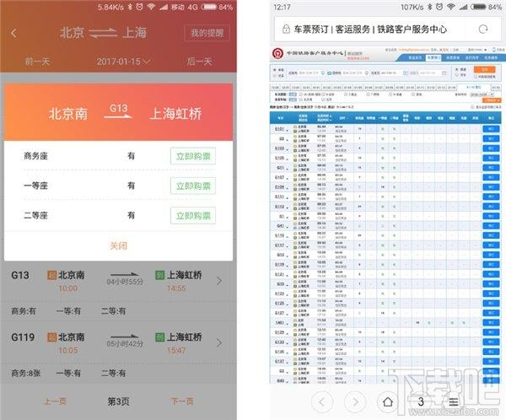This screenshot has width=506, height=420.
Task: Switch to the 客运首页 navigation tab
Action: 415,58
